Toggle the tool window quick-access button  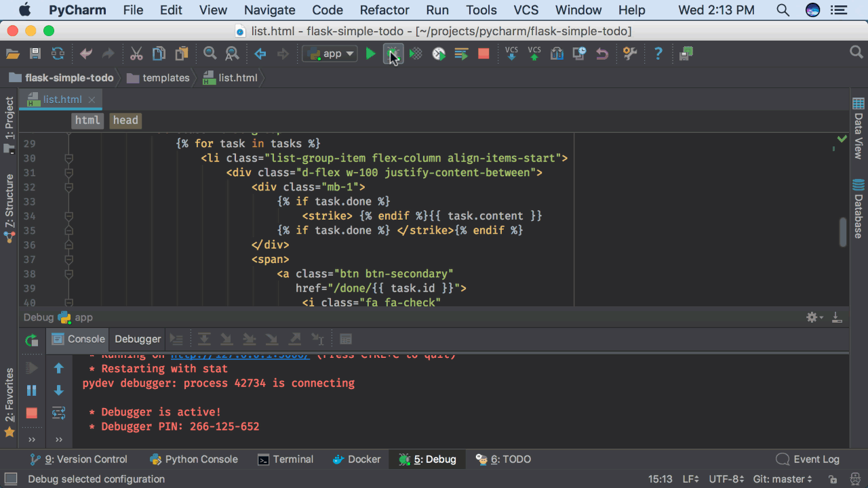(x=10, y=479)
